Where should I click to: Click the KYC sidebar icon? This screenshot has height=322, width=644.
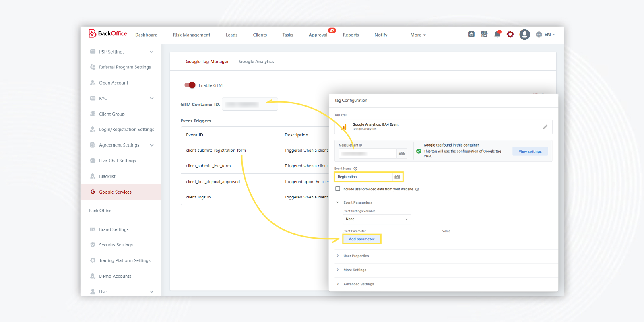(x=93, y=98)
